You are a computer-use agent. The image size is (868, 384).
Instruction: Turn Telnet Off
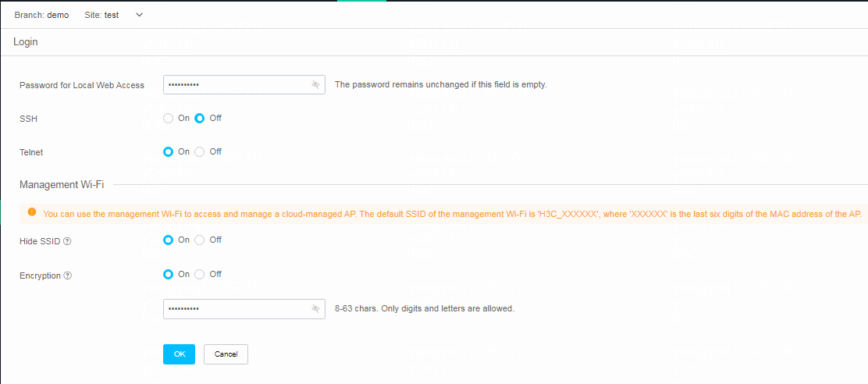[200, 151]
